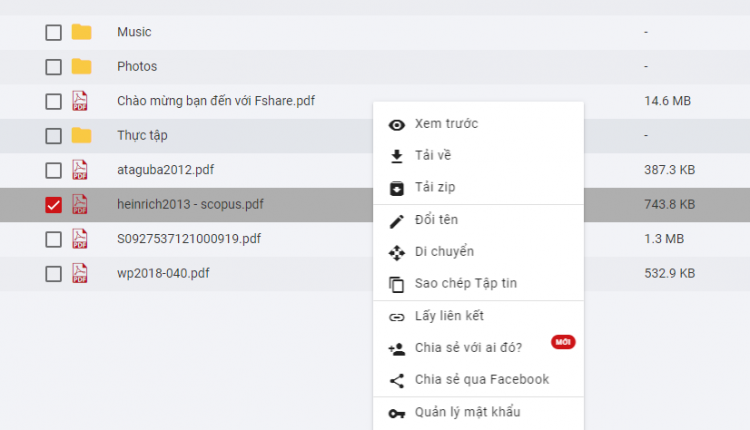Screen dimensions: 750x430
Task: Open the wp2018-040.pdf file name
Action: [x=164, y=273]
